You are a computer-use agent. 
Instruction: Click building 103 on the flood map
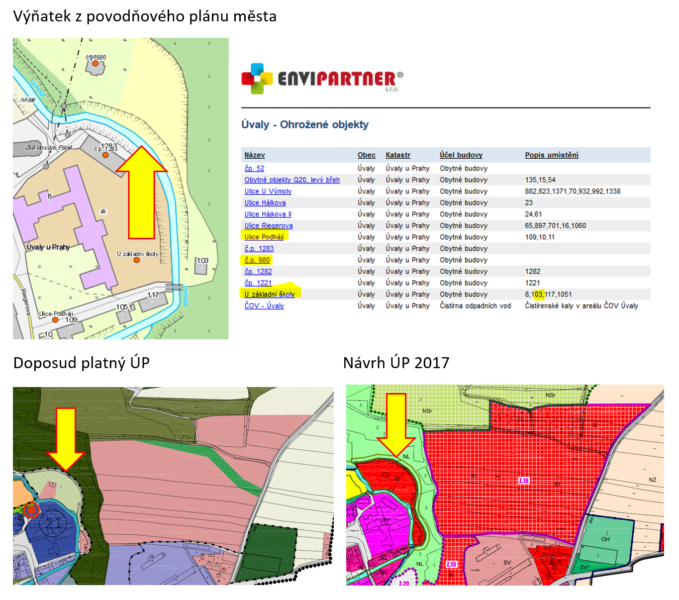tap(202, 265)
